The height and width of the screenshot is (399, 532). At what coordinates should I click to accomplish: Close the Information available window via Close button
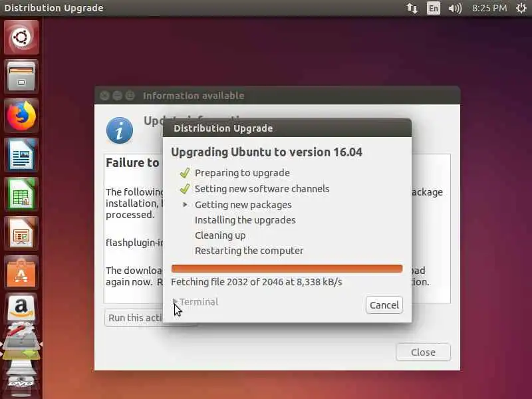(423, 352)
